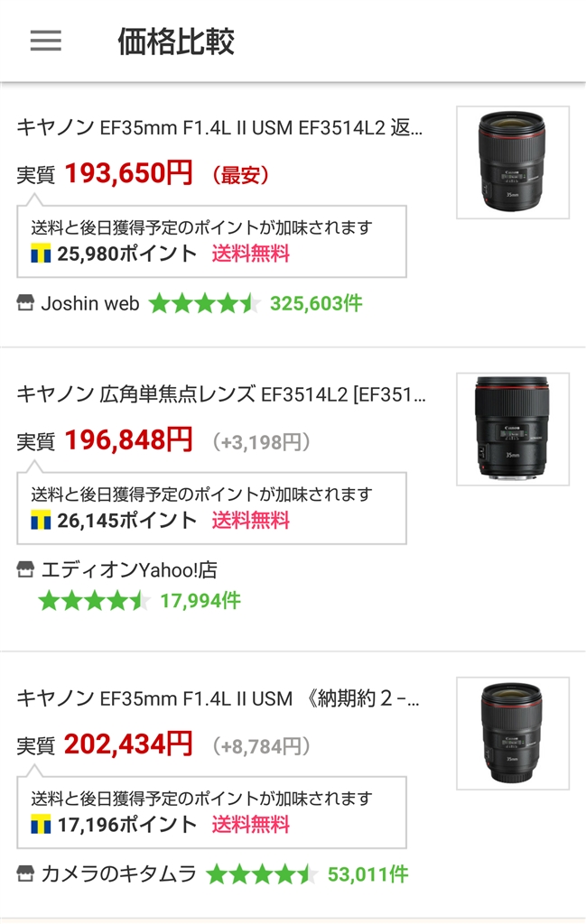The width and height of the screenshot is (586, 924).
Task: Open the 《納期約２－… product title
Action: (x=218, y=698)
